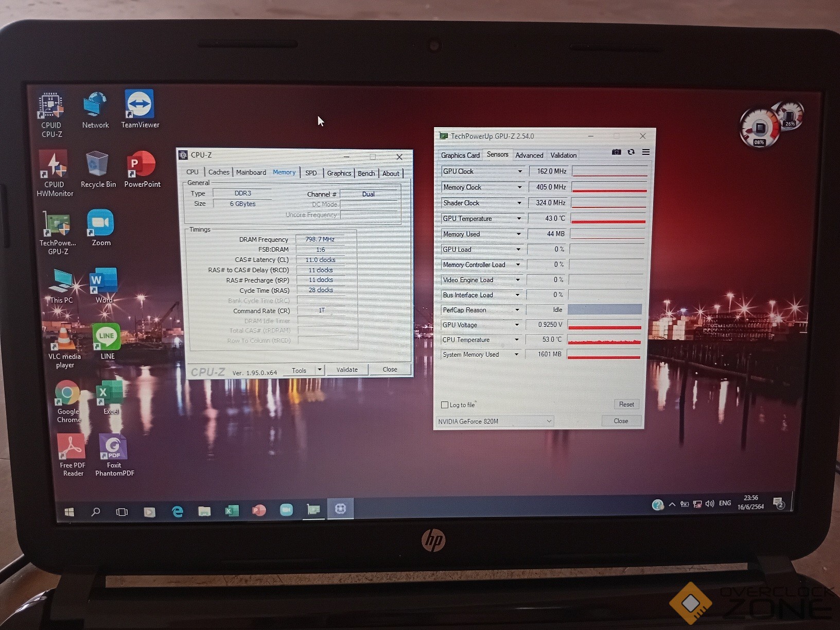Switch to the CPU tab in CPU-Z
This screenshot has height=630, width=840.
pos(192,172)
